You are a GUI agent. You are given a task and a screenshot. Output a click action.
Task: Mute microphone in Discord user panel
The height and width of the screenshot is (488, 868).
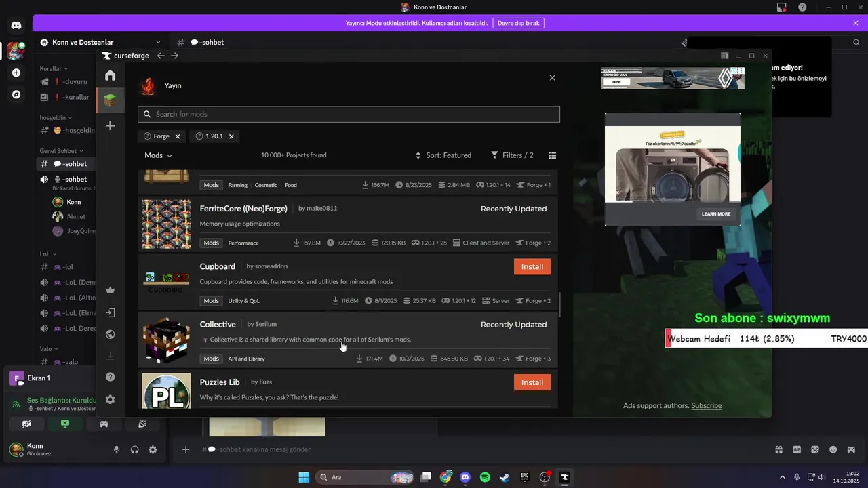(117, 449)
